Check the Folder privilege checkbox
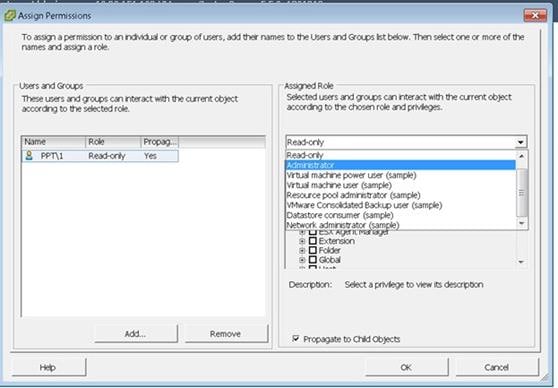 pos(312,250)
